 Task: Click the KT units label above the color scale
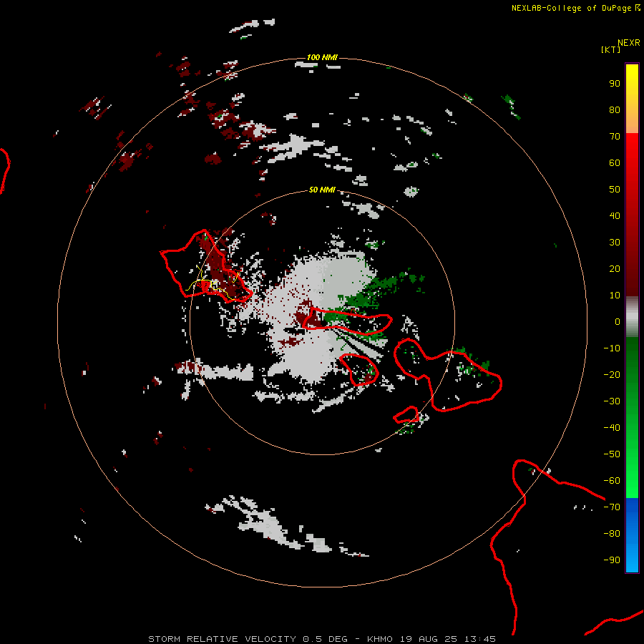coord(610,49)
